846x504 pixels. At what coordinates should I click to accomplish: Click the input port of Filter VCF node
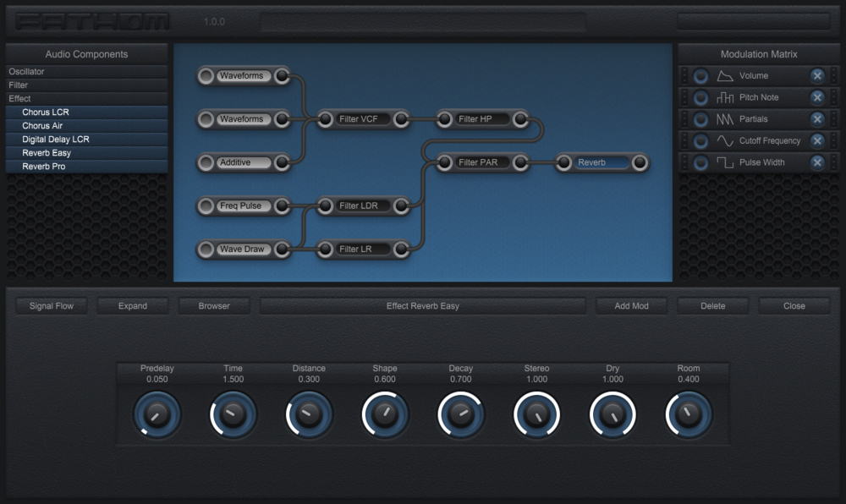[x=326, y=119]
